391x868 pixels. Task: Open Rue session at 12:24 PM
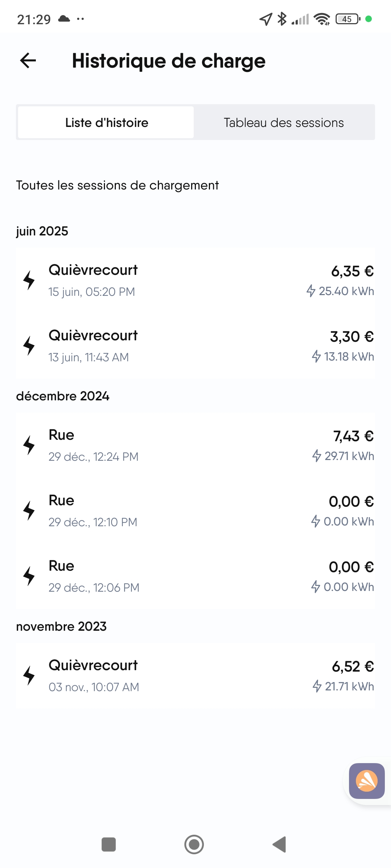[195, 445]
